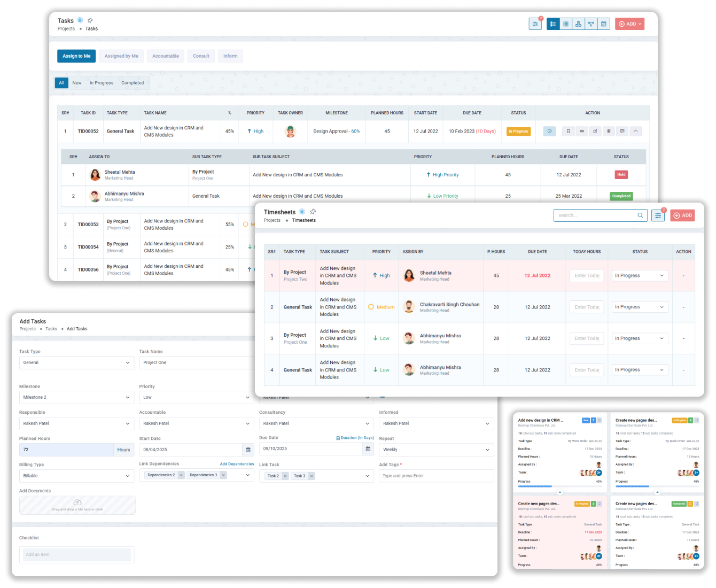Open the Tasks filter settings icon
Screen dimensions: 716x588
[x=535, y=24]
